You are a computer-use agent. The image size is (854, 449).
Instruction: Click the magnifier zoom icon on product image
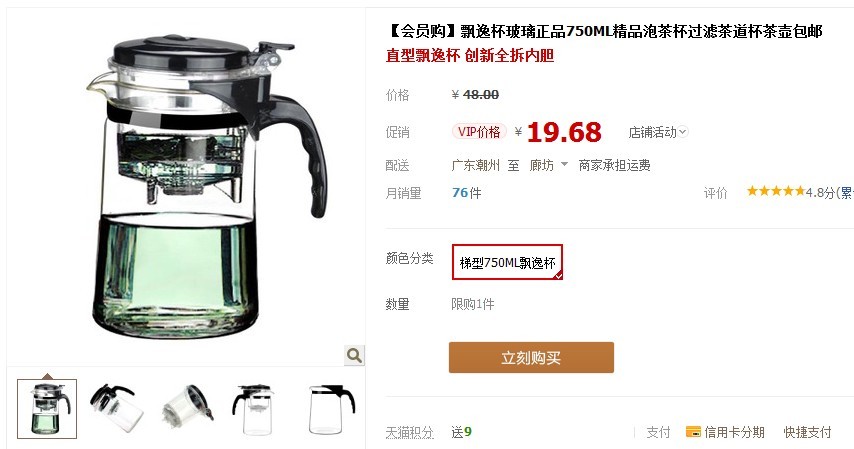click(355, 355)
